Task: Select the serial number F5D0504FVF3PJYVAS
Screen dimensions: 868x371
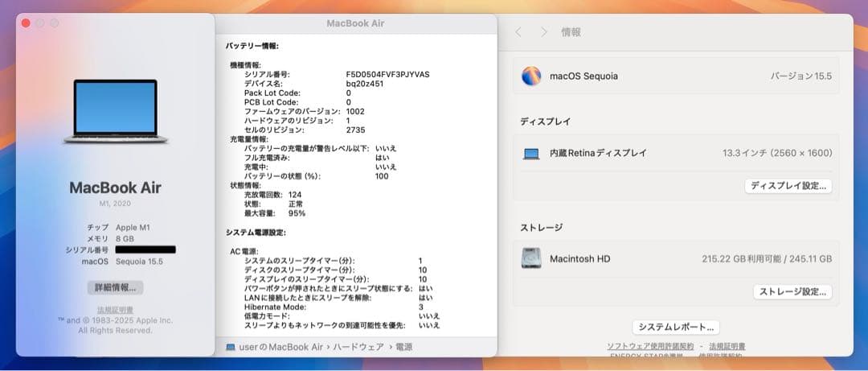Action: (387, 74)
